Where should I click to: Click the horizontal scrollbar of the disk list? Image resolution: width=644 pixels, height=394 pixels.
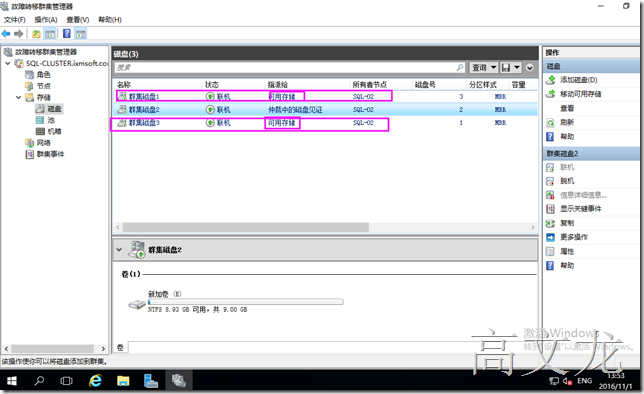coord(246,227)
